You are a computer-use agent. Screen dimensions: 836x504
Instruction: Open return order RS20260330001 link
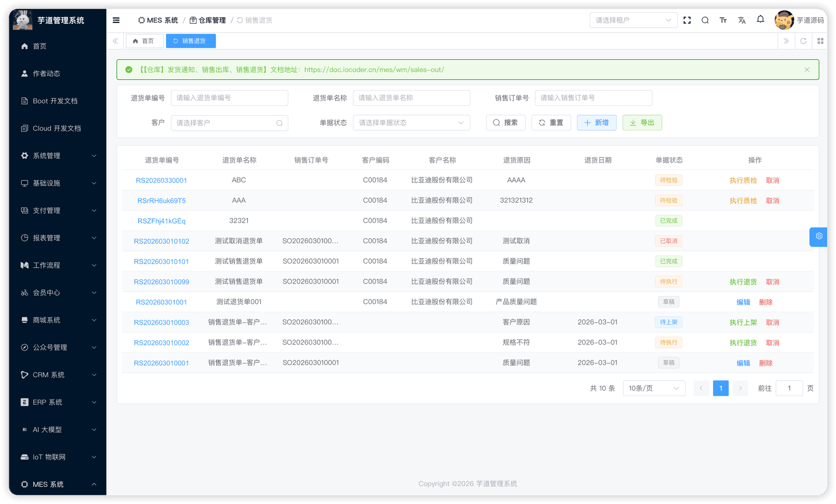pyautogui.click(x=162, y=180)
